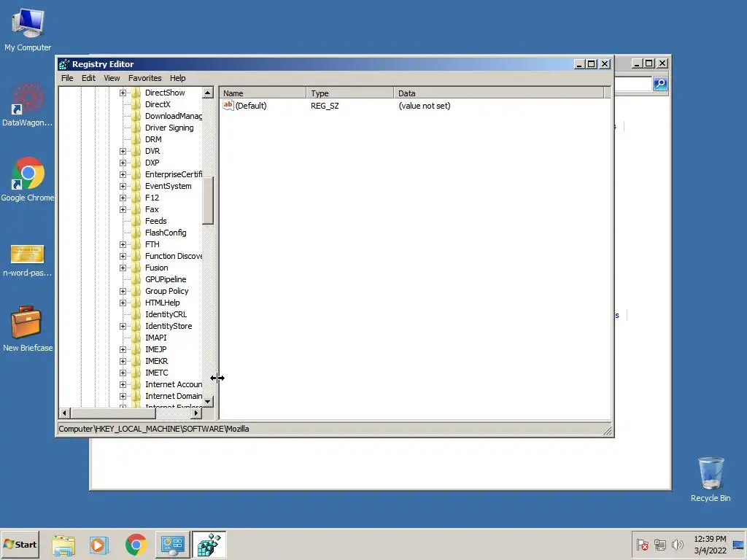Select the DirectX folder icon
Screen dimensions: 747x560
click(x=136, y=104)
